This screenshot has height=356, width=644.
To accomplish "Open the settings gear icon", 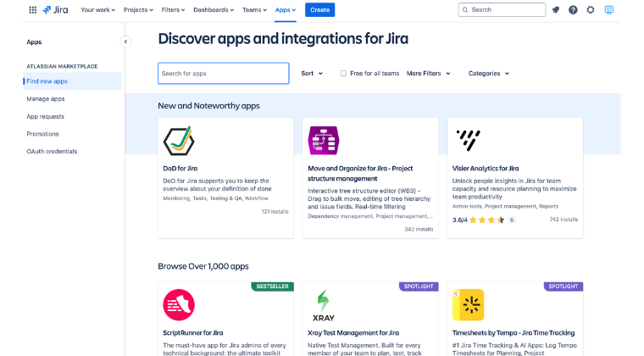I will pyautogui.click(x=591, y=10).
